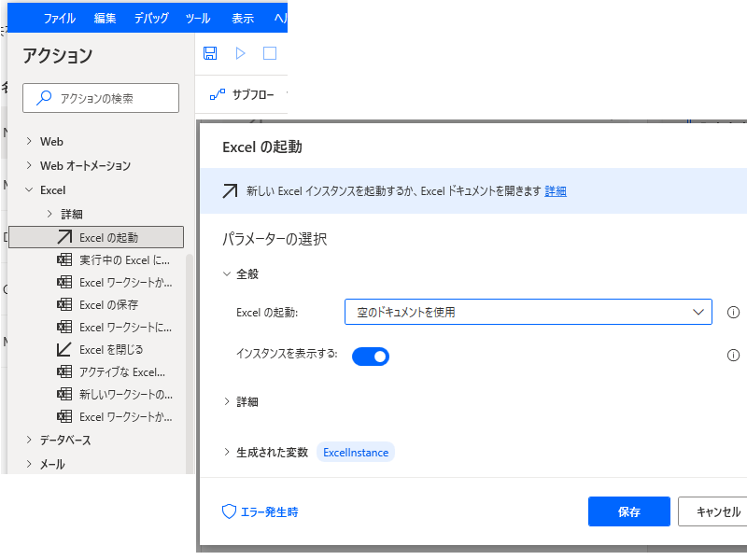747x560 pixels.
Task: Open the 表示 menu
Action: tap(243, 18)
